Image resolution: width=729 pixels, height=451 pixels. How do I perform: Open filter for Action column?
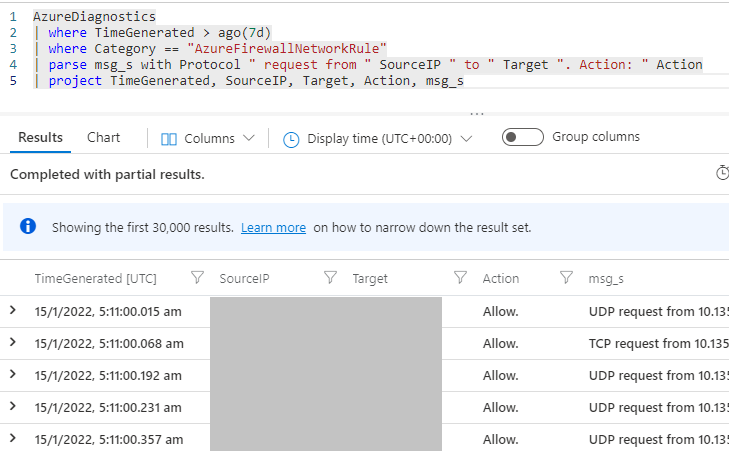pyautogui.click(x=567, y=278)
